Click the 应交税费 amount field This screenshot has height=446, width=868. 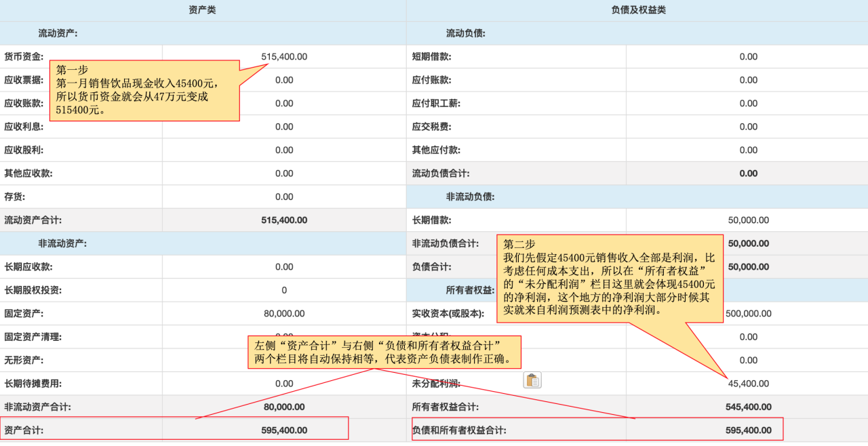pos(748,127)
